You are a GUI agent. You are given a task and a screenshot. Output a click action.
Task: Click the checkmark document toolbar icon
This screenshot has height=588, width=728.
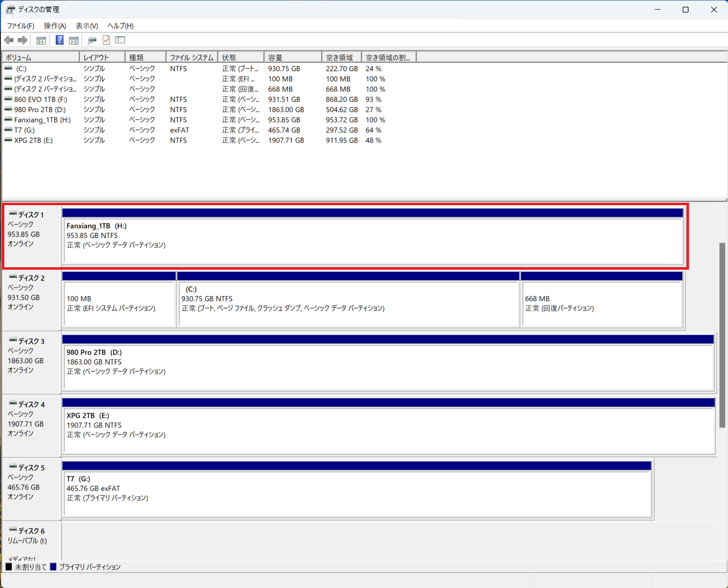point(106,40)
